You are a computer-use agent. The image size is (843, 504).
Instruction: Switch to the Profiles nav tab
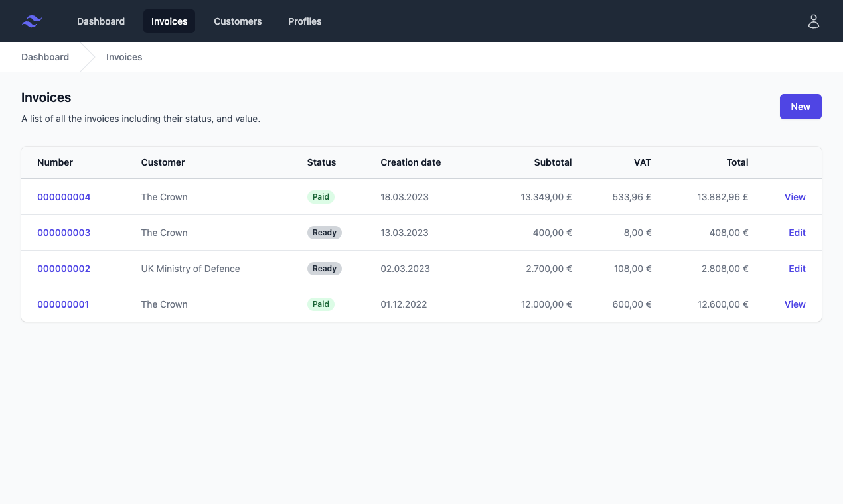click(x=305, y=21)
